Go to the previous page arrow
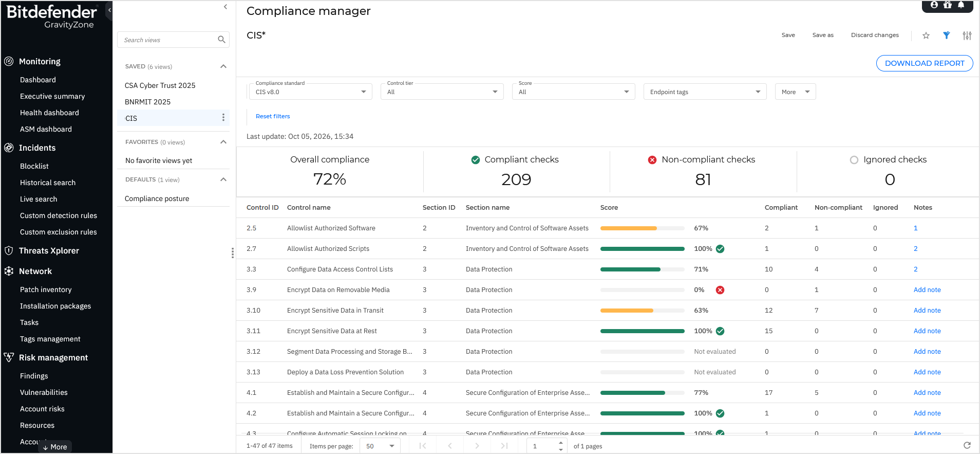The height and width of the screenshot is (454, 980). coord(450,446)
